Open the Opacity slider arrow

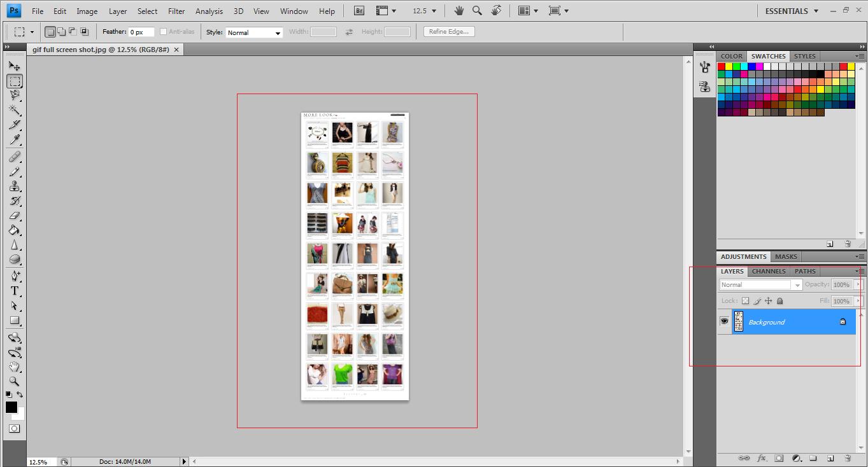(x=858, y=284)
